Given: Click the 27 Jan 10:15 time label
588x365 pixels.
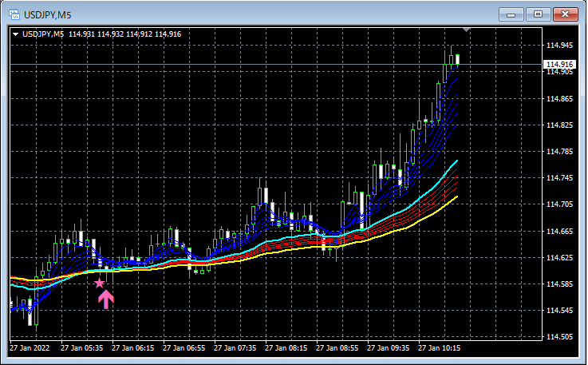Looking at the screenshot, I should (439, 348).
